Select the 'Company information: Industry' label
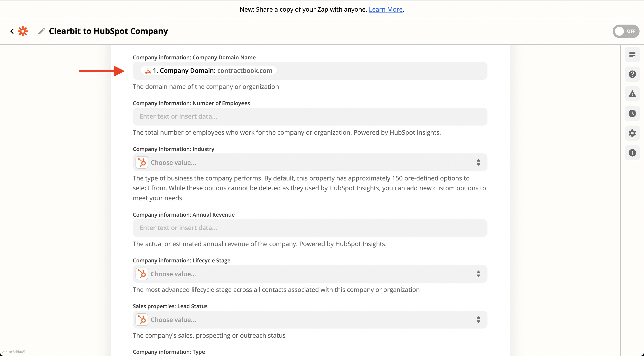Image resolution: width=644 pixels, height=356 pixels. (174, 149)
